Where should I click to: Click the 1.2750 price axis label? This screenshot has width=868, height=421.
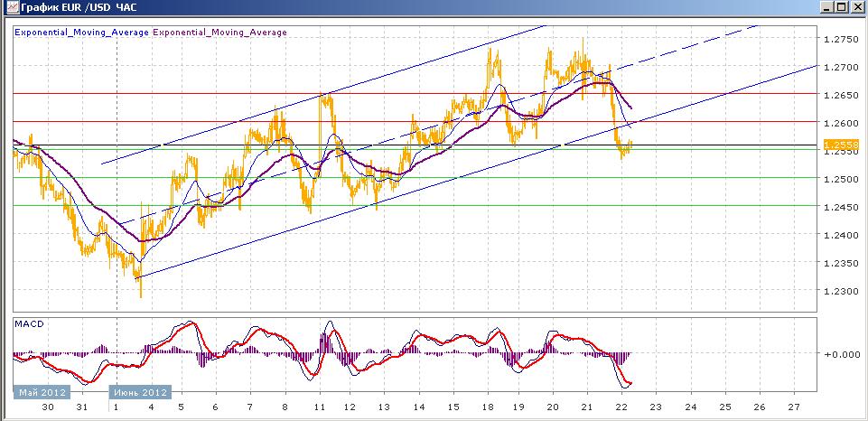pyautogui.click(x=842, y=39)
